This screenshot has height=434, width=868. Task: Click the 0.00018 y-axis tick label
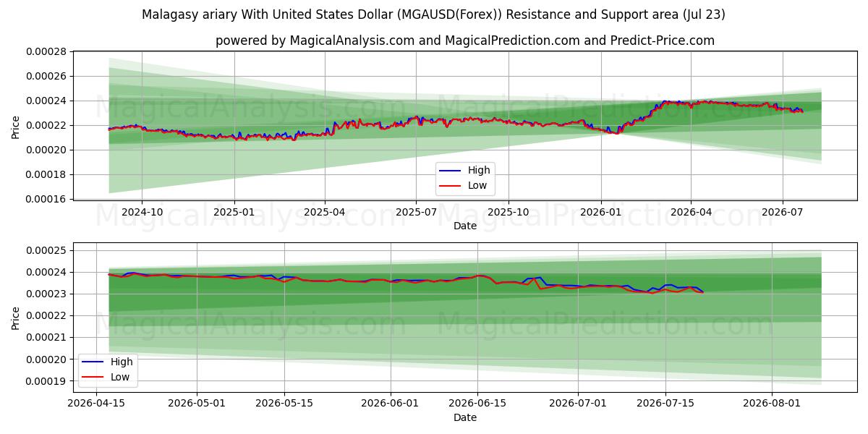tap(46, 175)
